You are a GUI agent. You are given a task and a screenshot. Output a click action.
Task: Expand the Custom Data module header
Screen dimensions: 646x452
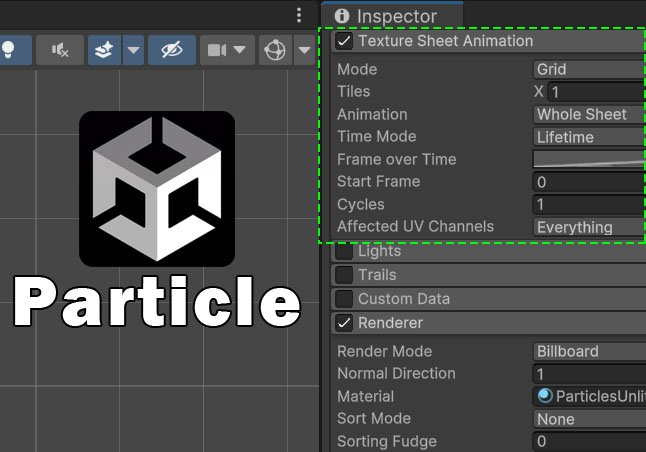[x=404, y=299]
